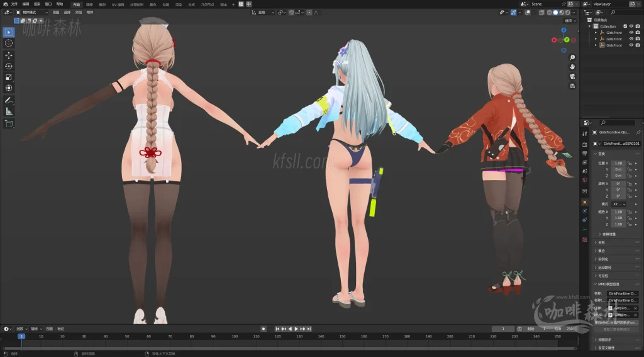Open the object mode dropdown
Viewport: 644px width, 357px height.
pyautogui.click(x=31, y=13)
